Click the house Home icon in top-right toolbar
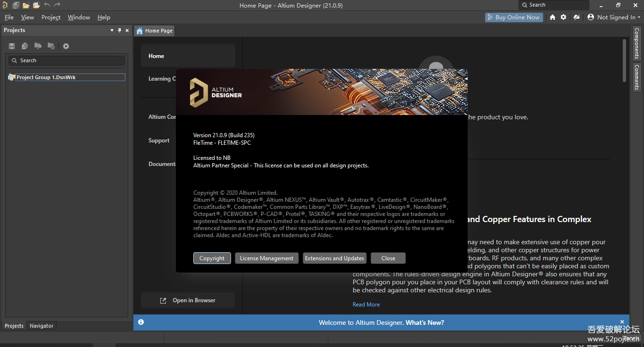644x347 pixels. pos(553,17)
